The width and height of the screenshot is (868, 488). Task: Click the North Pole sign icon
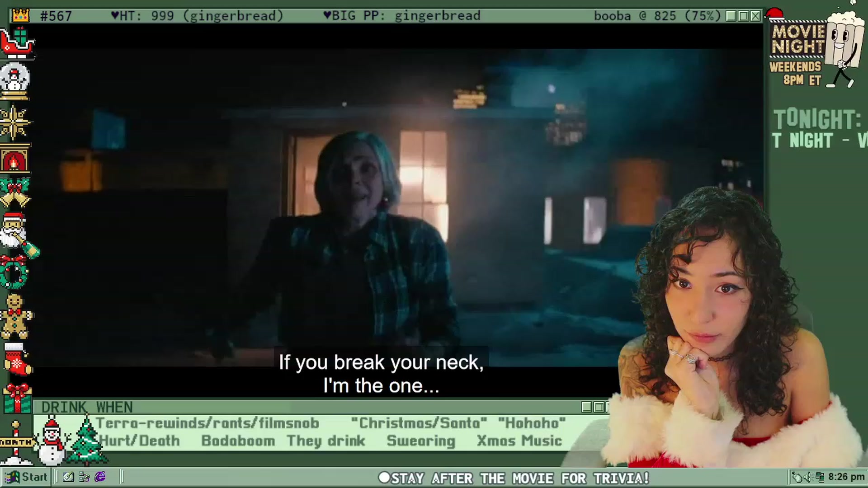click(x=16, y=443)
